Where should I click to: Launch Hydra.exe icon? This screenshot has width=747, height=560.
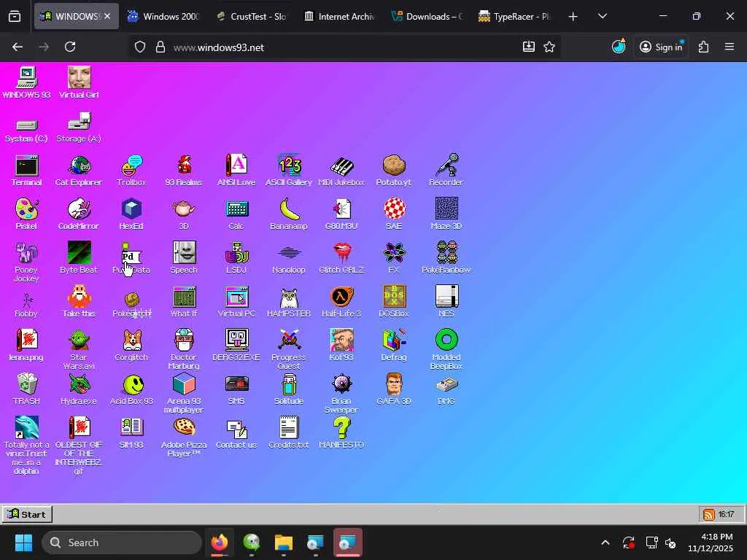(x=79, y=389)
